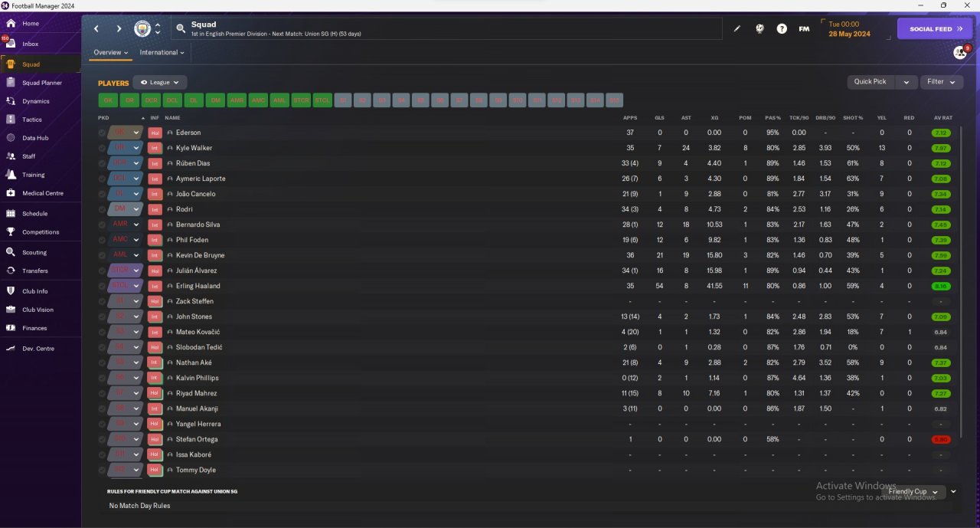Sort by the AV RAT column header
980x528 pixels.
coord(943,118)
